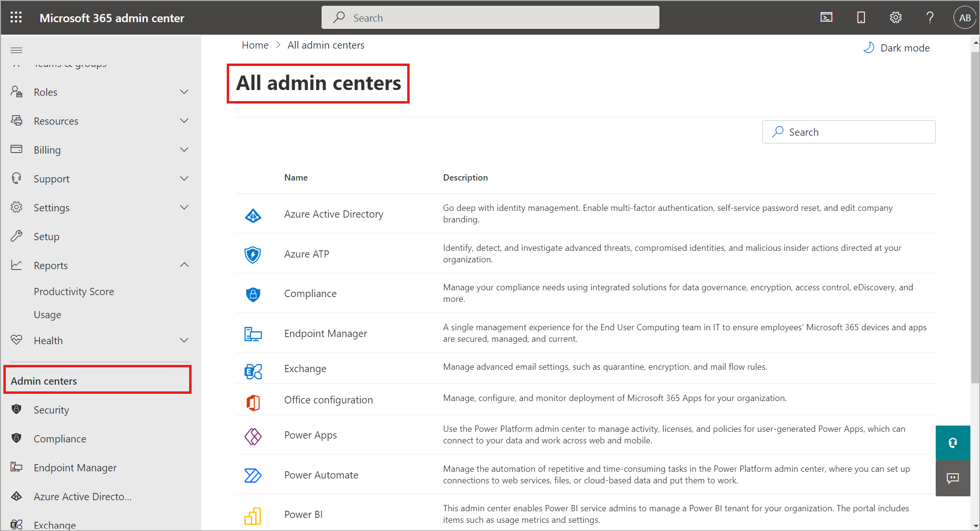Screen dimensions: 980x531
Task: Click the Setup wrench icon in sidebar
Action: (x=16, y=236)
